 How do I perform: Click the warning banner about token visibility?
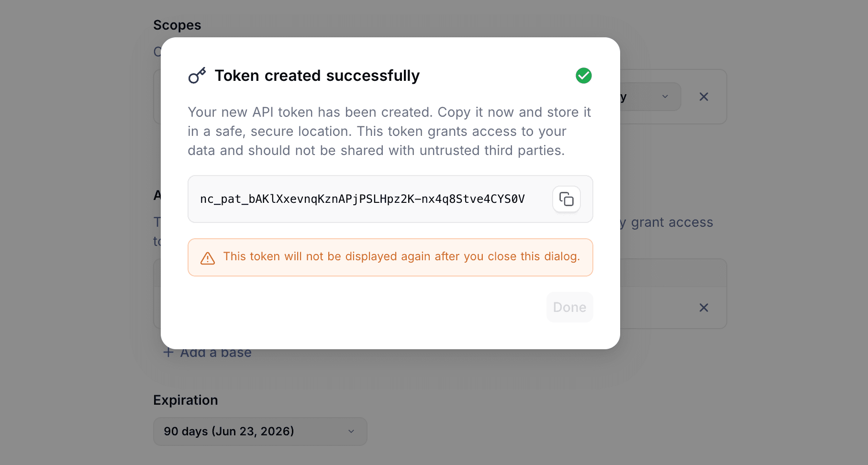click(x=390, y=257)
